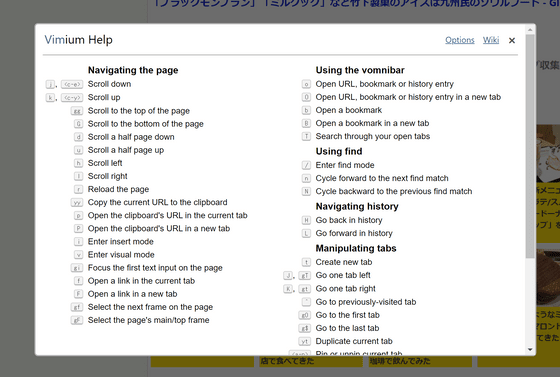Click the scroll down arrow of help dialog scrollbar

[x=530, y=350]
